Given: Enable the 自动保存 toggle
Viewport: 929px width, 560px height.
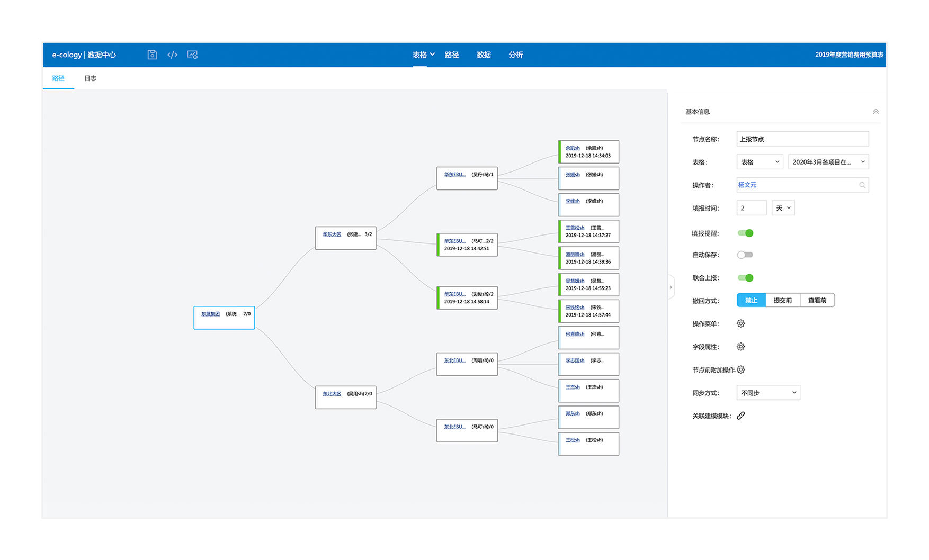Looking at the screenshot, I should click(x=745, y=255).
